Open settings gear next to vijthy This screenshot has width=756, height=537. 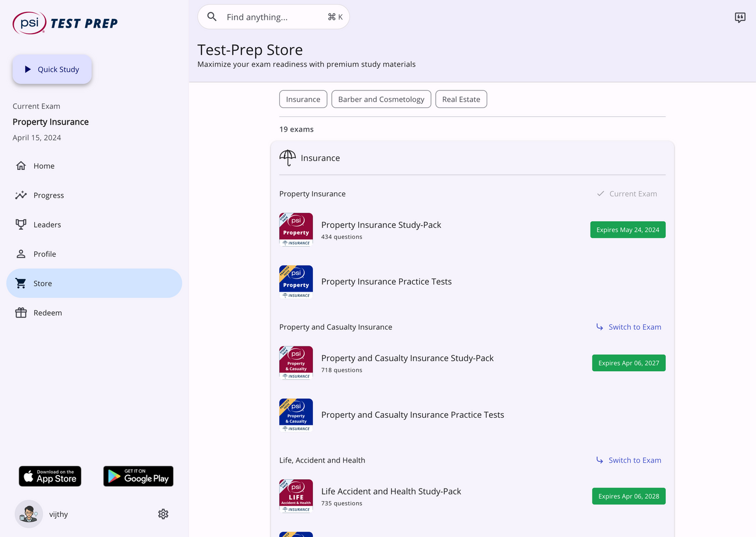164,514
